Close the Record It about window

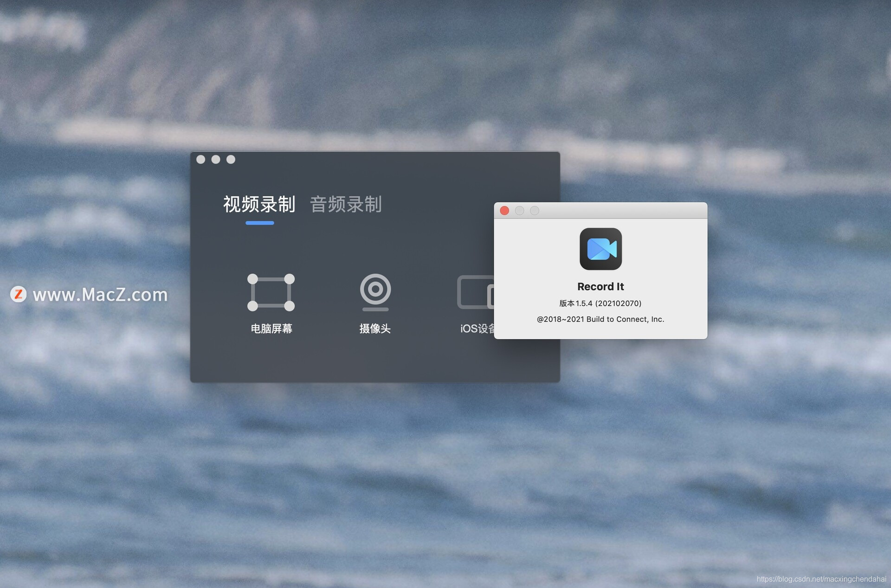click(504, 211)
